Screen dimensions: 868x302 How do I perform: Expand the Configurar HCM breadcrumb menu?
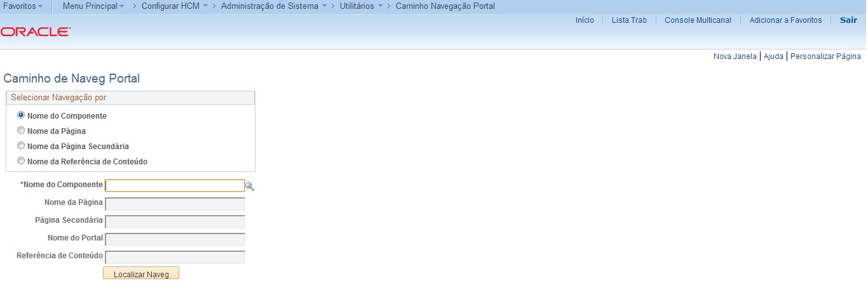[x=175, y=6]
